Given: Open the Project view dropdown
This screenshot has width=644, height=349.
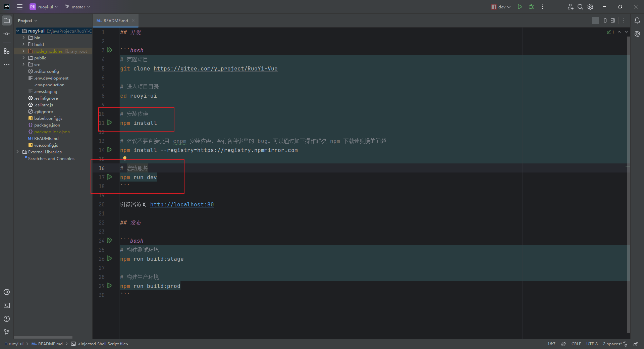Looking at the screenshot, I should tap(28, 20).
